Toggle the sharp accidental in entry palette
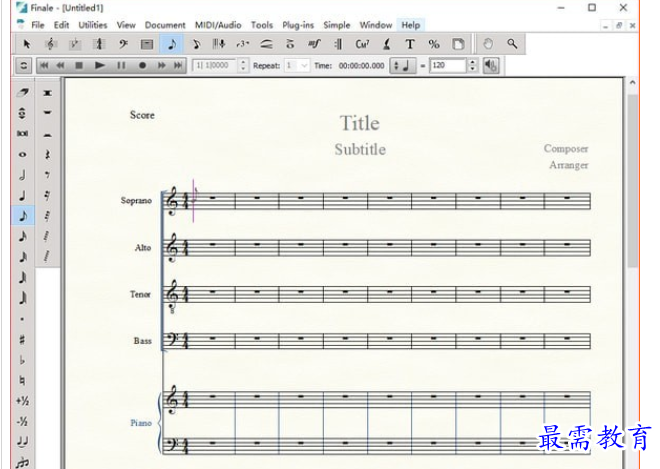 (x=22, y=339)
